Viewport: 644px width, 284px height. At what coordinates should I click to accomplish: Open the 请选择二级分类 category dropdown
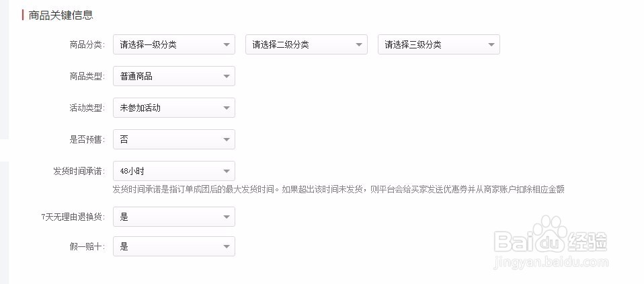click(x=307, y=44)
